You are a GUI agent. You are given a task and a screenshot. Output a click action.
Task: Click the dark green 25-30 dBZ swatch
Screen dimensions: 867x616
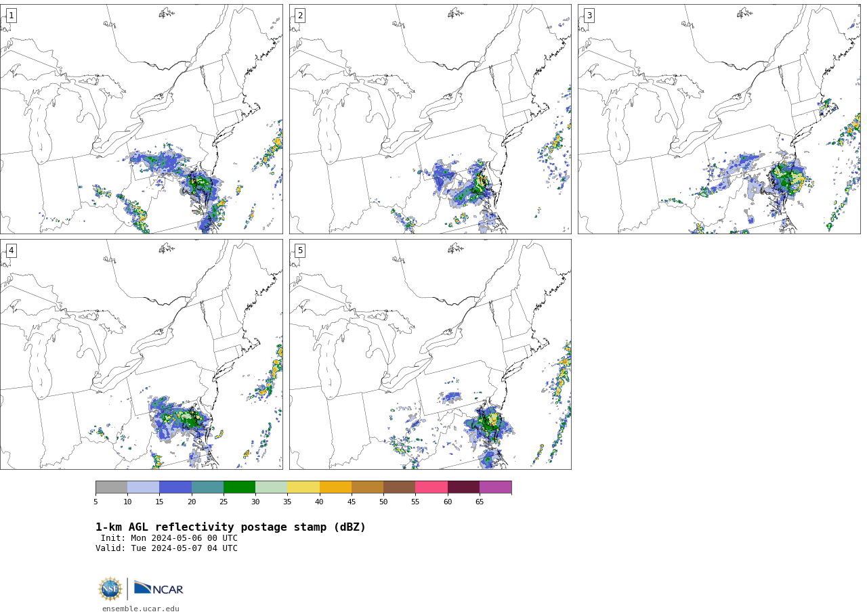239,487
